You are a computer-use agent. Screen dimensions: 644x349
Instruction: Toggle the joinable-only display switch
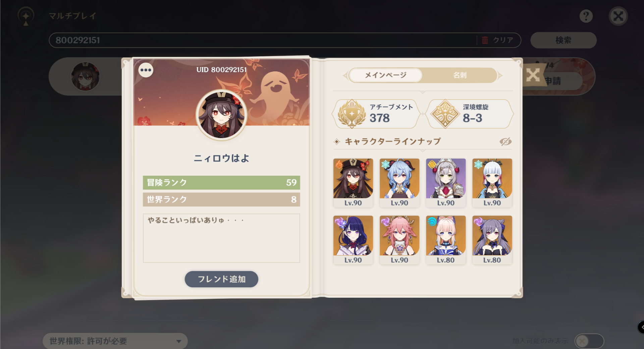pyautogui.click(x=589, y=341)
